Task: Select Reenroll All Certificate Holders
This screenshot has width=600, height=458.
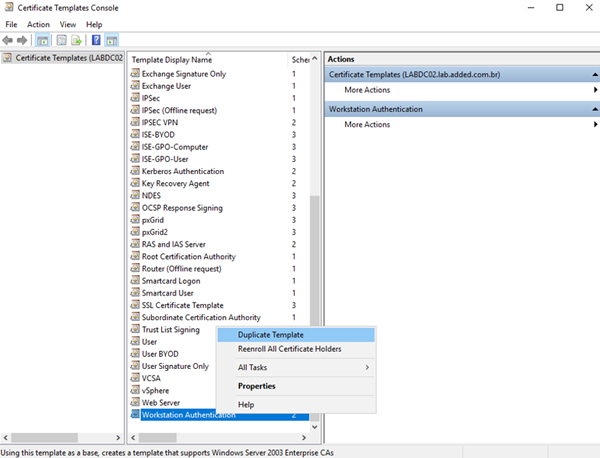Action: point(289,349)
